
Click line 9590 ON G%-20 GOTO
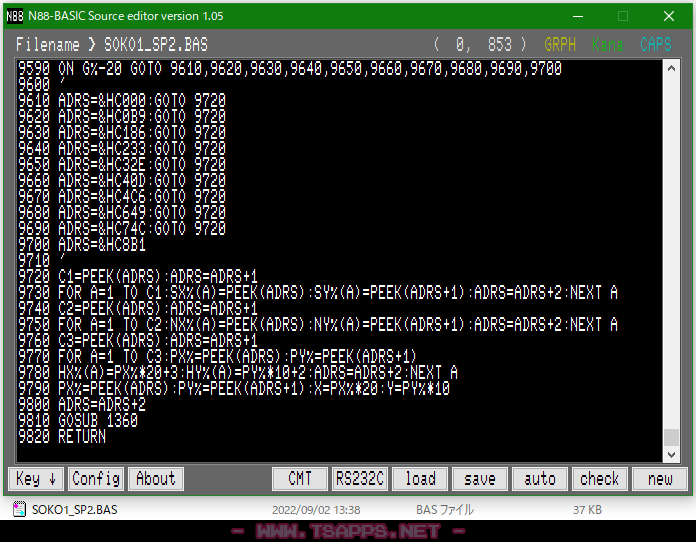290,68
